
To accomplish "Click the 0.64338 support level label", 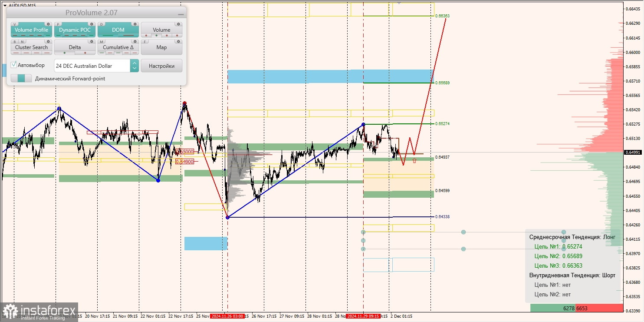I will (443, 216).
